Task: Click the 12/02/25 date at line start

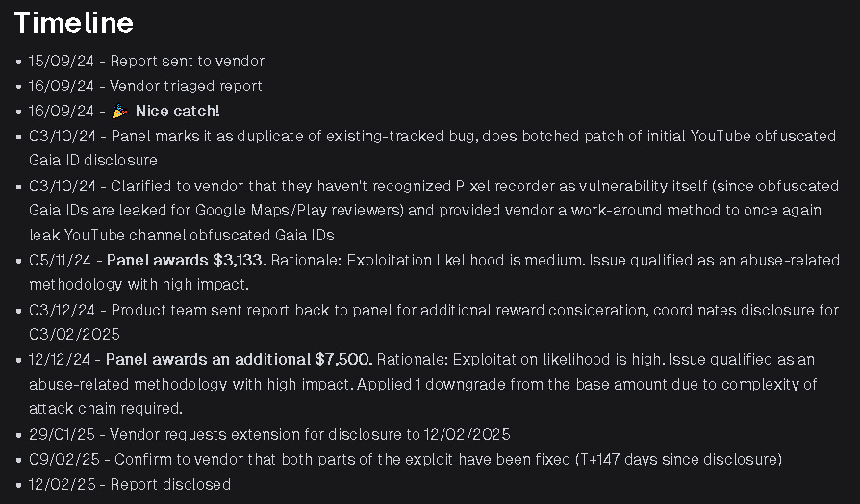Action: tap(62, 485)
